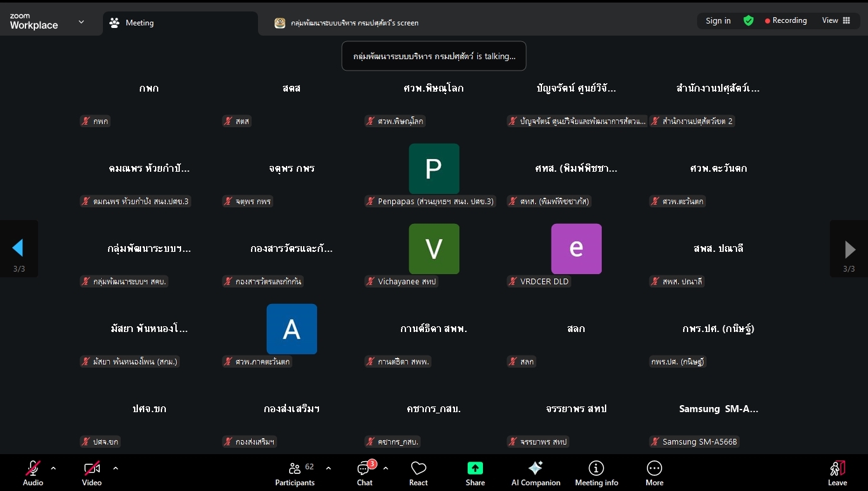868x491 pixels.
Task: Select the Penpapas participant tile with P avatar
Action: tap(434, 169)
